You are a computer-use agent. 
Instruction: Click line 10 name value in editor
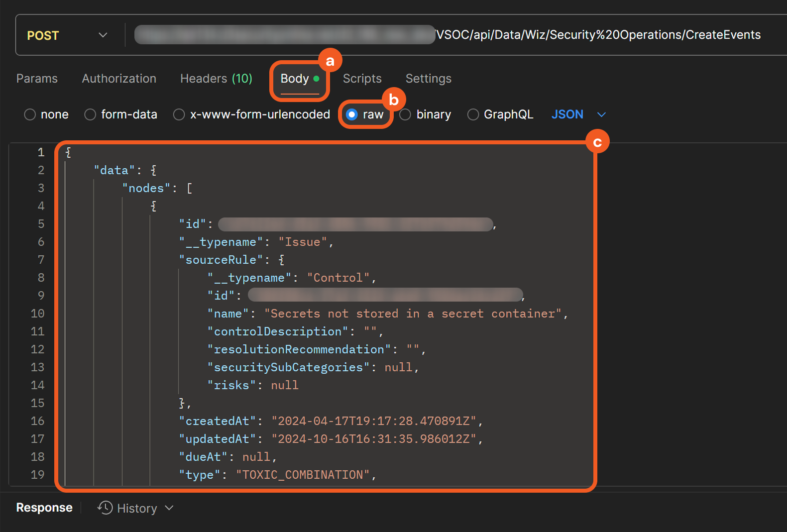pos(412,314)
